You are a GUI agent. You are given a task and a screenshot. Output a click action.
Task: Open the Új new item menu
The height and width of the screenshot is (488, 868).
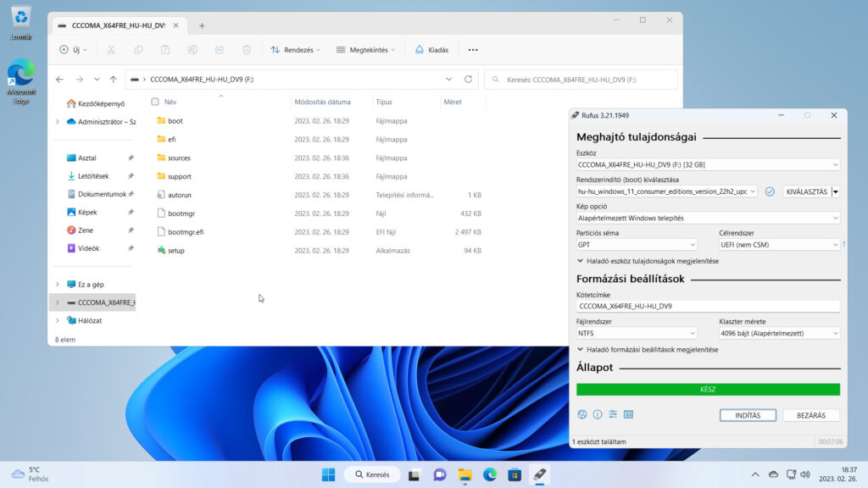pos(73,50)
